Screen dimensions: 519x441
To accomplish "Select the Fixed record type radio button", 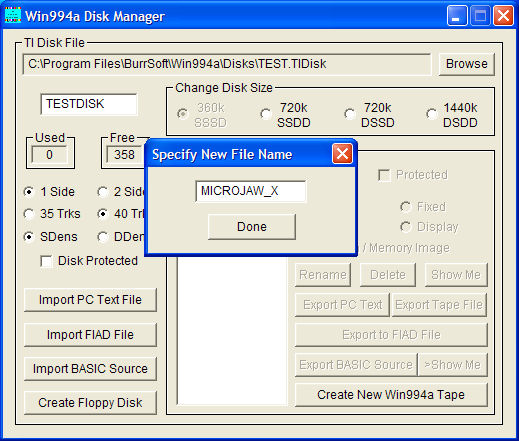I will point(405,207).
